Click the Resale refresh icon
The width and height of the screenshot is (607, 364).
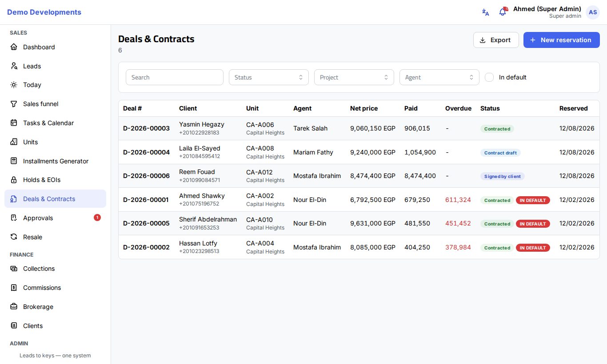14,237
